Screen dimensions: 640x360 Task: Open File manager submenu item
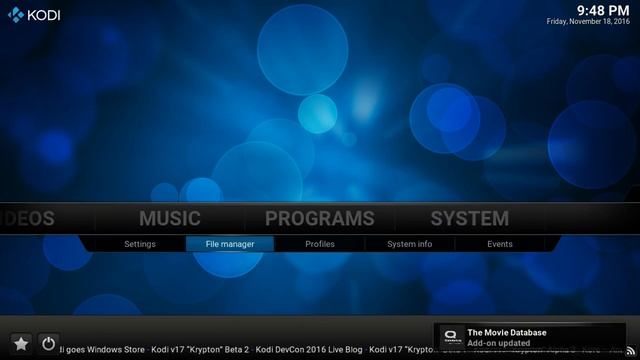[x=230, y=244]
